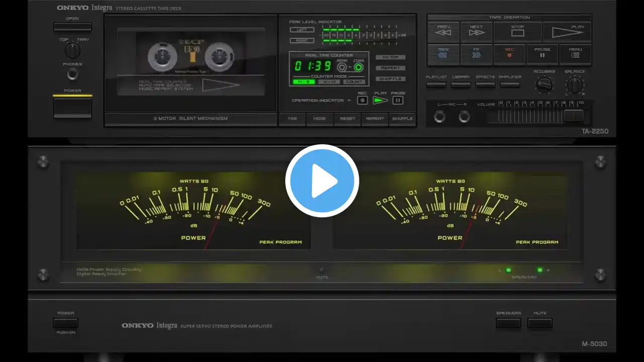Click the "TAPE OPERATION" header text

pyautogui.click(x=509, y=18)
